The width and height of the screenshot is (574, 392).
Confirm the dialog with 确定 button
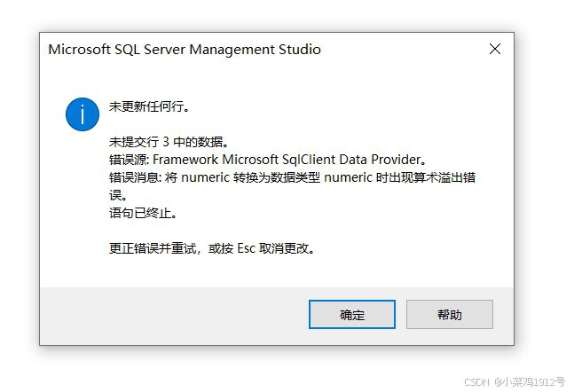(x=352, y=315)
